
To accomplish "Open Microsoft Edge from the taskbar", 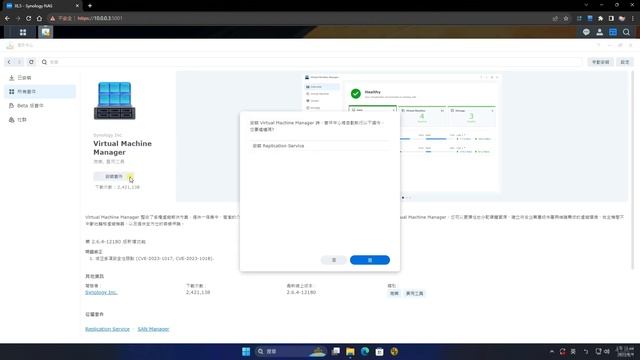I will pos(365,351).
